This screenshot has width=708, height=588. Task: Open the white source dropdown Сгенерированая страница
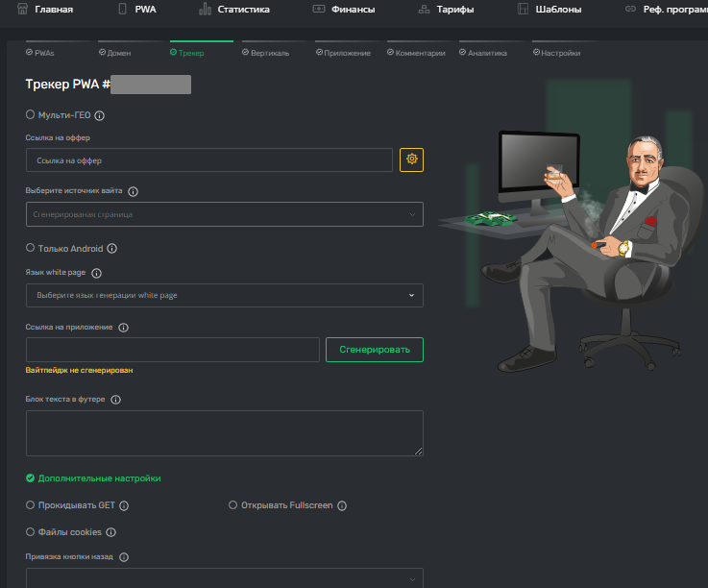pyautogui.click(x=225, y=214)
